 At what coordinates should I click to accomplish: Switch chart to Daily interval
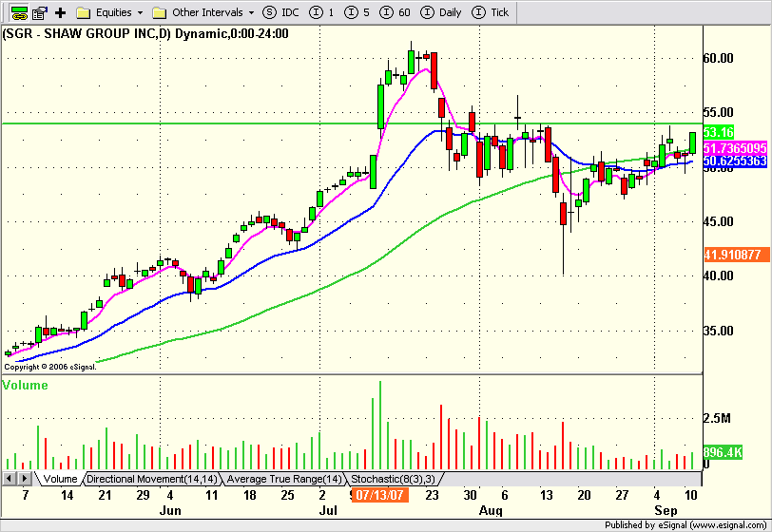440,12
